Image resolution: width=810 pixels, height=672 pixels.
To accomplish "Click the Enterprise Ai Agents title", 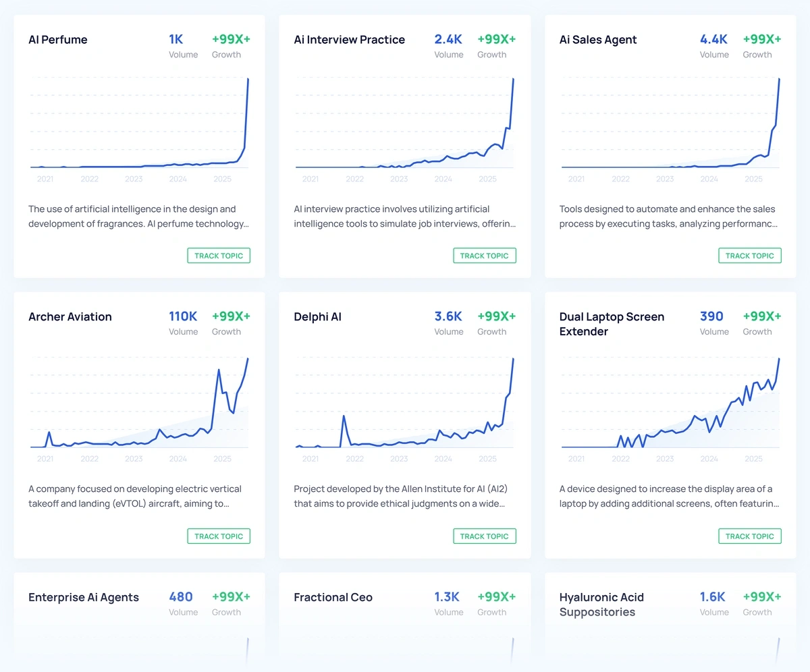I will click(x=84, y=597).
